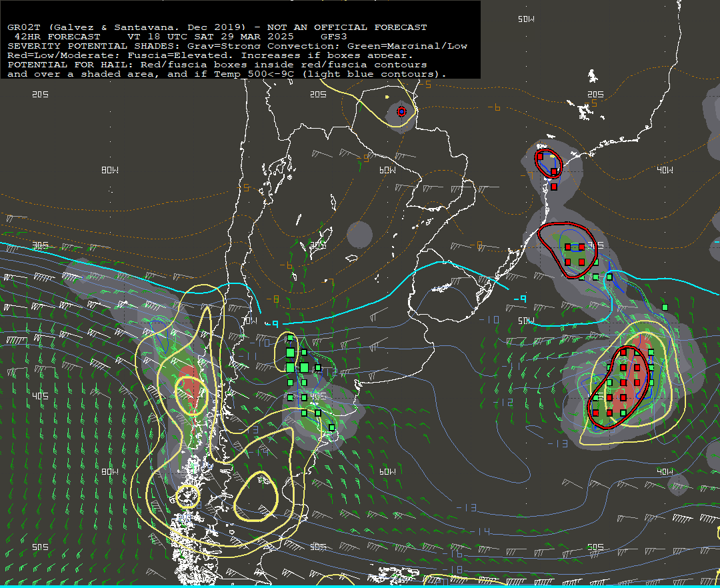Click the blue "-16" temperature contour label
Image resolution: width=720 pixels, height=588 pixels.
(452, 554)
